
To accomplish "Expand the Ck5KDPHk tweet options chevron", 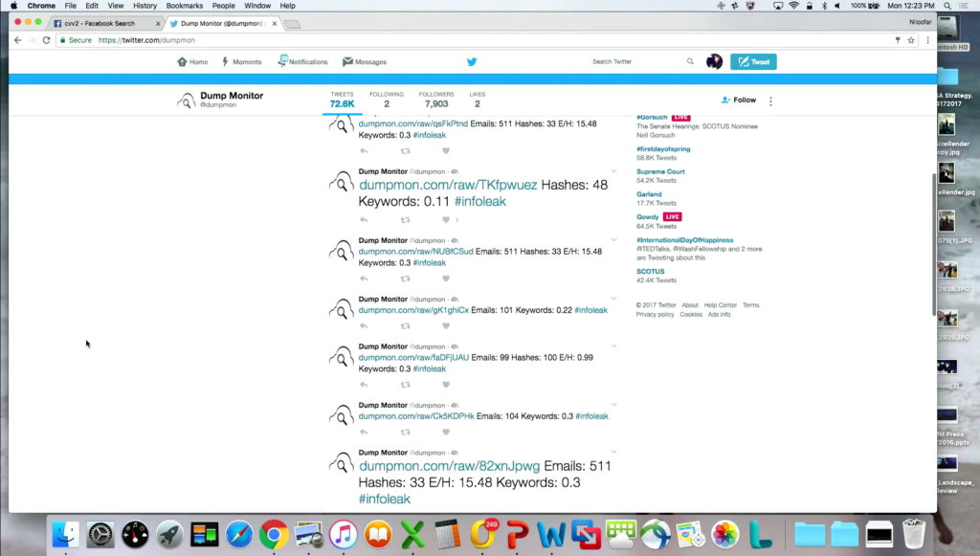I will pos(613,404).
